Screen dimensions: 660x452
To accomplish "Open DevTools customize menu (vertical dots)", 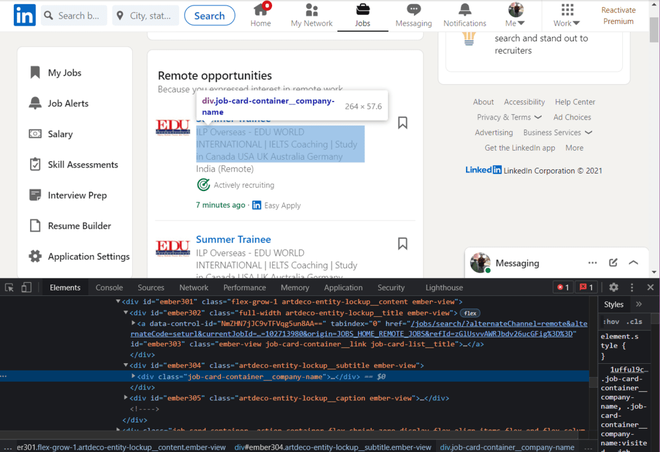I will click(632, 287).
